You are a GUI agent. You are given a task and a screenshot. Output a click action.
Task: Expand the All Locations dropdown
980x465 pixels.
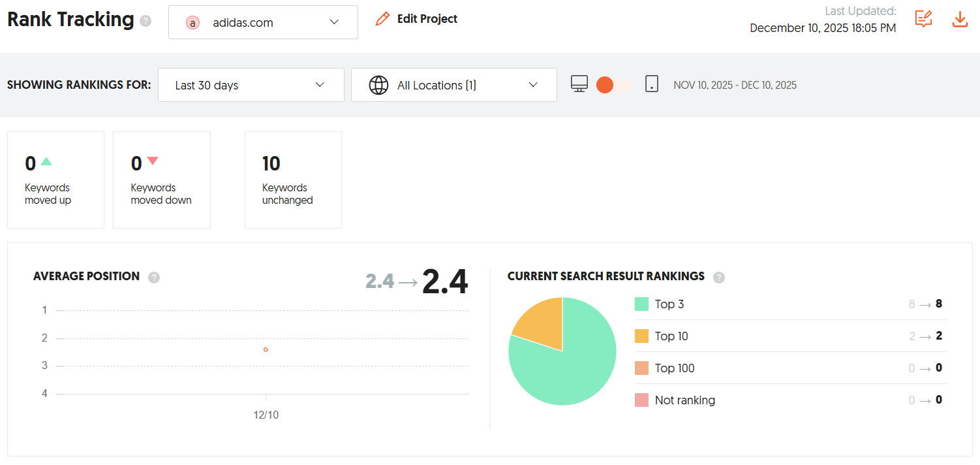pyautogui.click(x=453, y=85)
